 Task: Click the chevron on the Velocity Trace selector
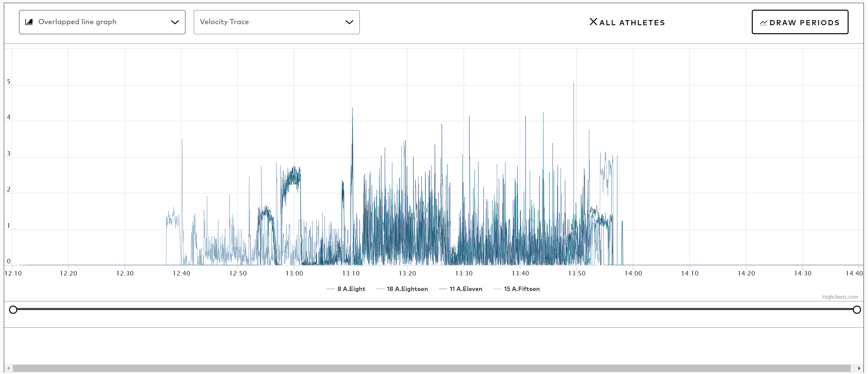pos(349,22)
